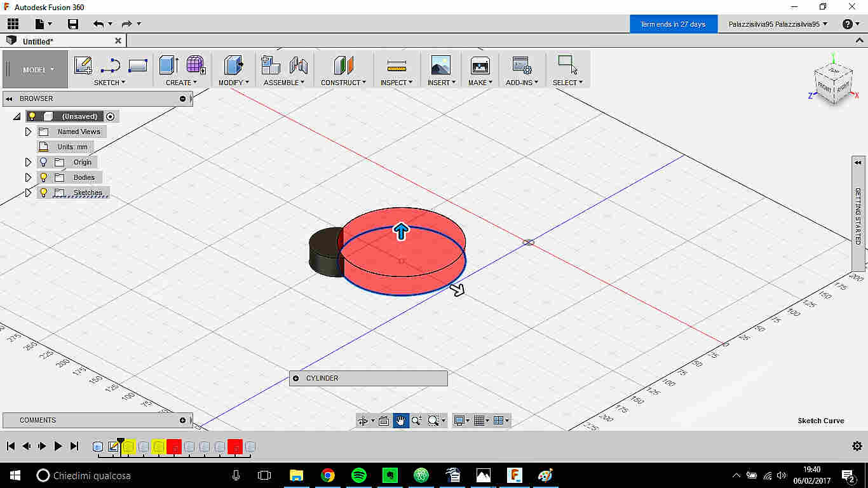Open the INSPECT dropdown menu
This screenshot has height=488, width=868.
point(397,83)
